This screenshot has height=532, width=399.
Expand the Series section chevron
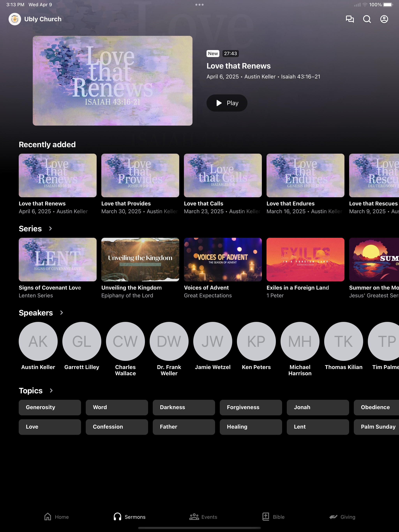50,228
